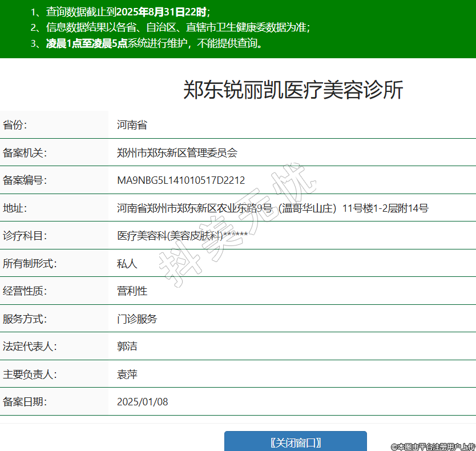This screenshot has height=451, width=476.
Task: Select the filing number MA9NBG5L141010517D2212
Action: click(x=181, y=180)
